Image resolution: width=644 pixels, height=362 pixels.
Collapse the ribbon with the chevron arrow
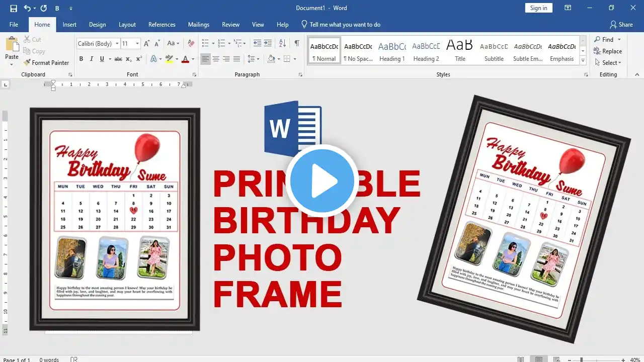click(637, 75)
